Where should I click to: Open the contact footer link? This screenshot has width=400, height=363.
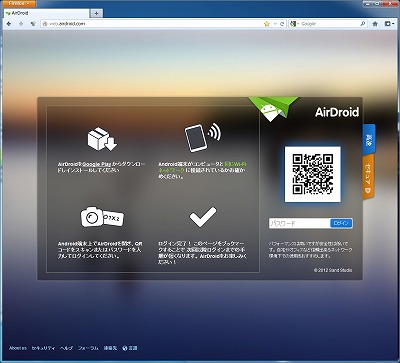pyautogui.click(x=110, y=348)
